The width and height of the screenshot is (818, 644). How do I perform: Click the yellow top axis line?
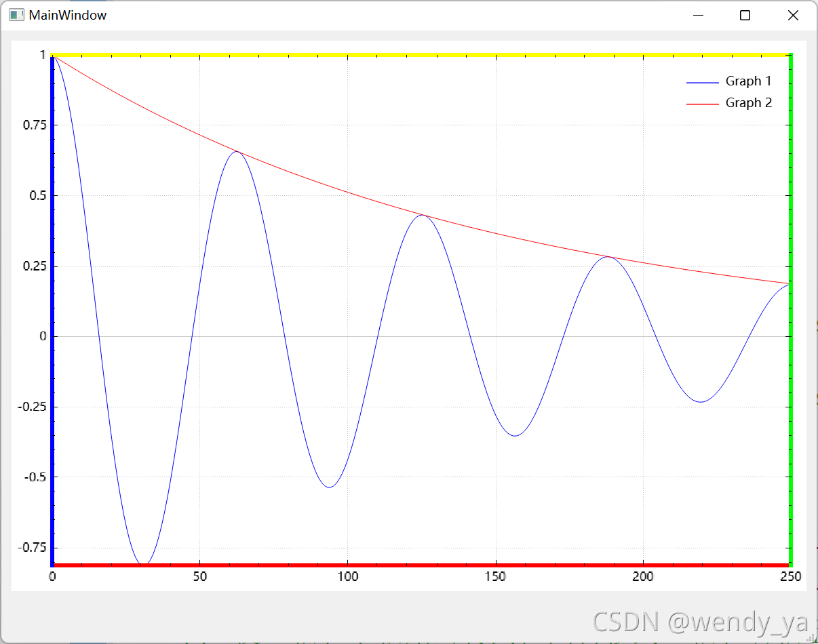pyautogui.click(x=421, y=54)
